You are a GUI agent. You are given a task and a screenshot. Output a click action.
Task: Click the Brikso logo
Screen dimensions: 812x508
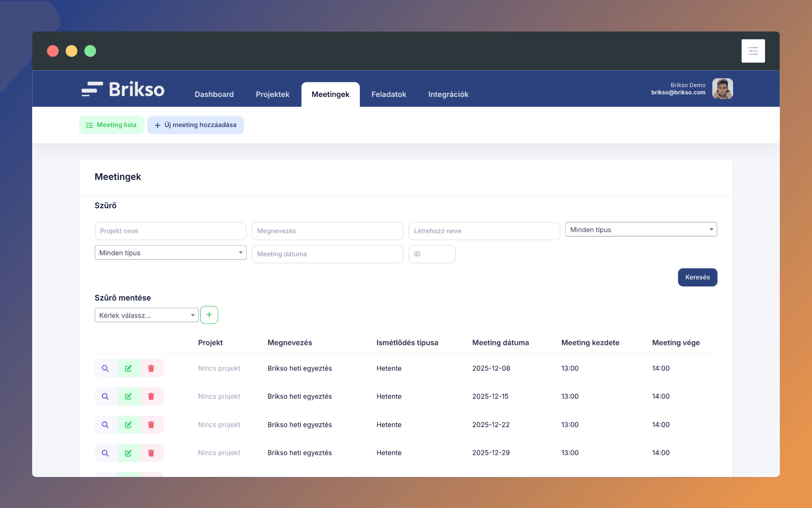pyautogui.click(x=123, y=89)
